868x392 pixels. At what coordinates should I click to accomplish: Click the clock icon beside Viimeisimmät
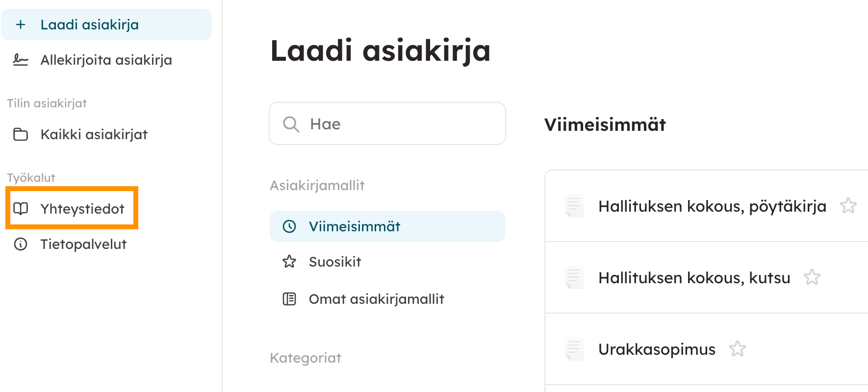[x=289, y=226]
